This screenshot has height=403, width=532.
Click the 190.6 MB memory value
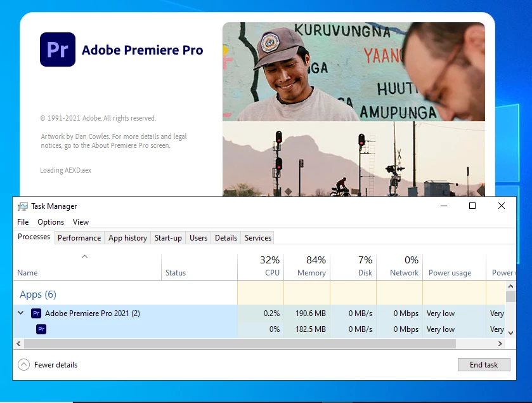(x=311, y=313)
